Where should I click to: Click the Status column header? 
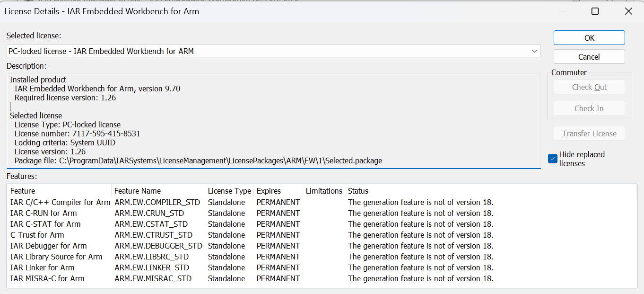point(358,191)
